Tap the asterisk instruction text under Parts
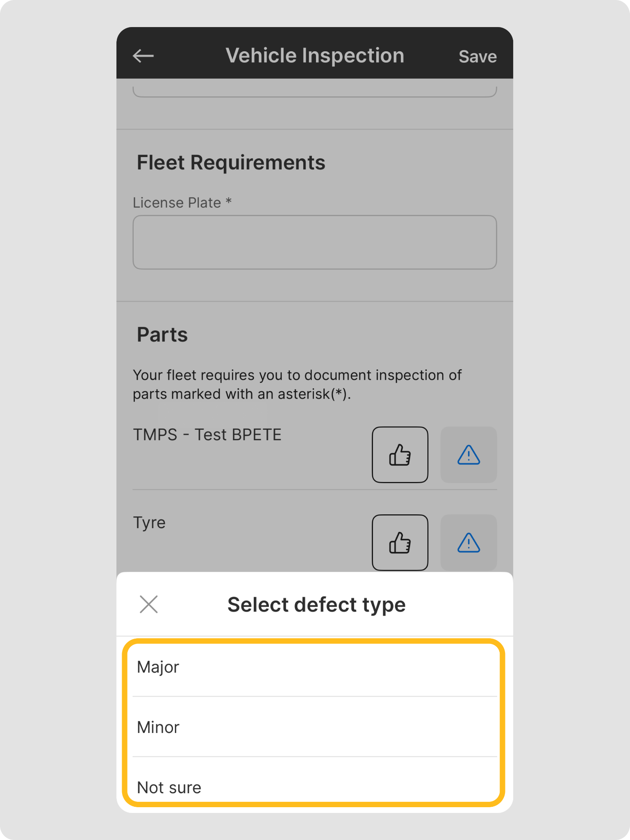This screenshot has height=840, width=630. 297,384
